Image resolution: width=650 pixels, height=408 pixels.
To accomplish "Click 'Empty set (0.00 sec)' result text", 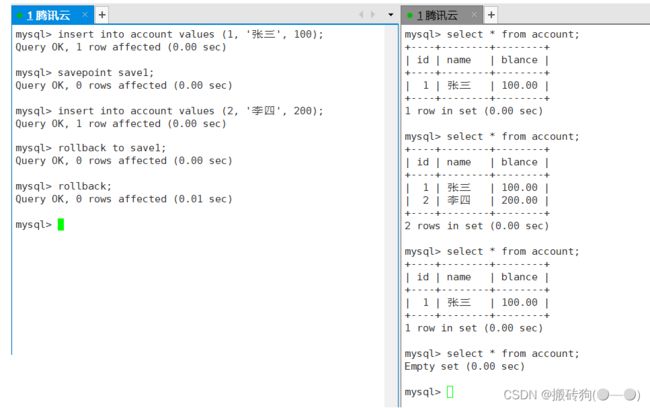I will pyautogui.click(x=465, y=367).
